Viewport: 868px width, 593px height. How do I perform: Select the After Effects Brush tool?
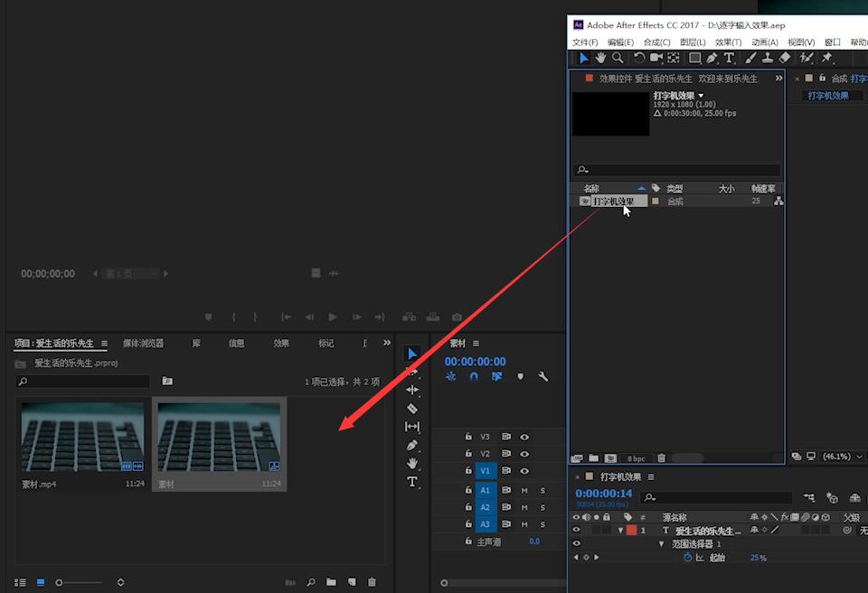pyautogui.click(x=750, y=58)
